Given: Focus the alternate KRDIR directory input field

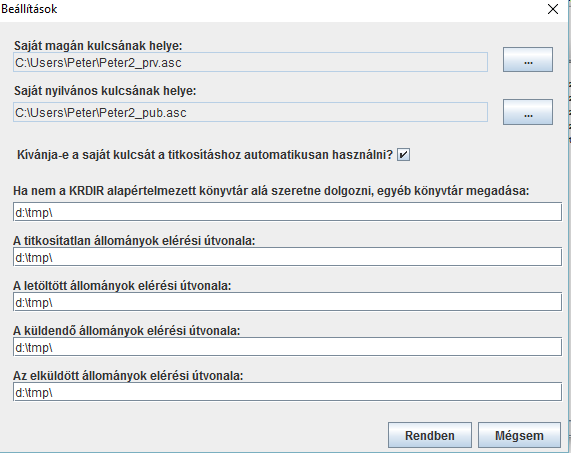Looking at the screenshot, I should click(287, 212).
